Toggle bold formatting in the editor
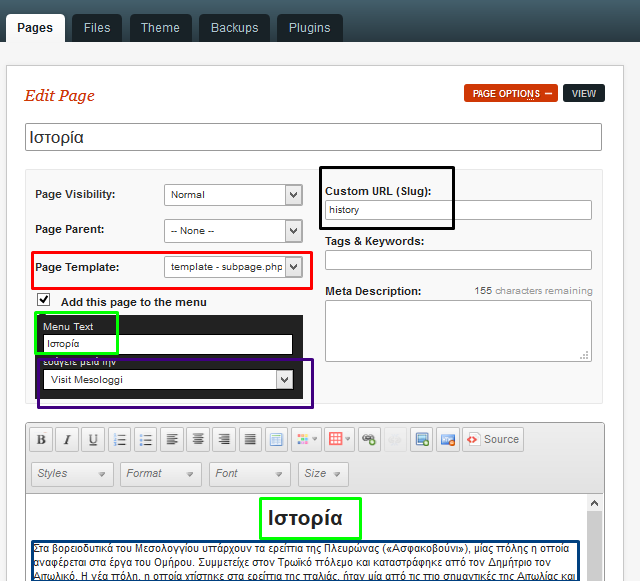640x581 pixels. (x=41, y=439)
